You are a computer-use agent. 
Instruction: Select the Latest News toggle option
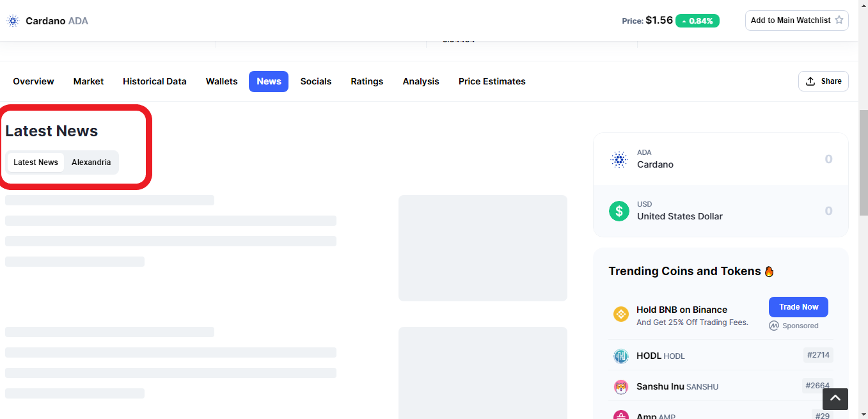click(x=36, y=162)
